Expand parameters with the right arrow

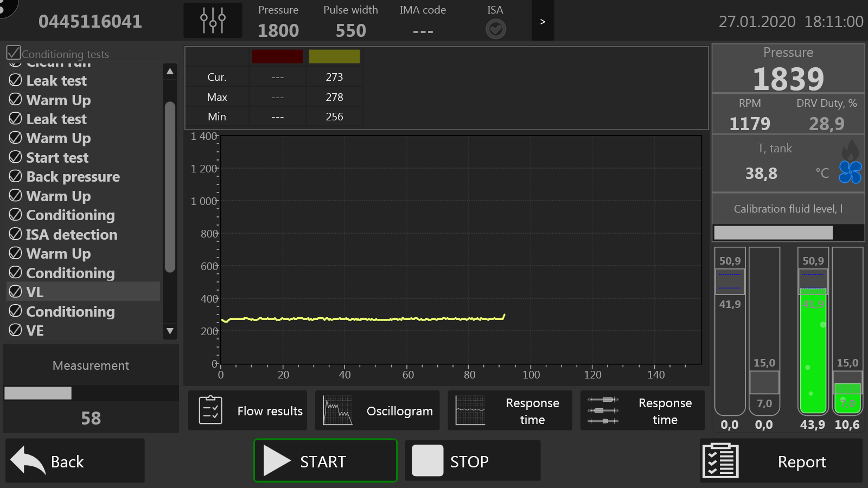pos(542,21)
